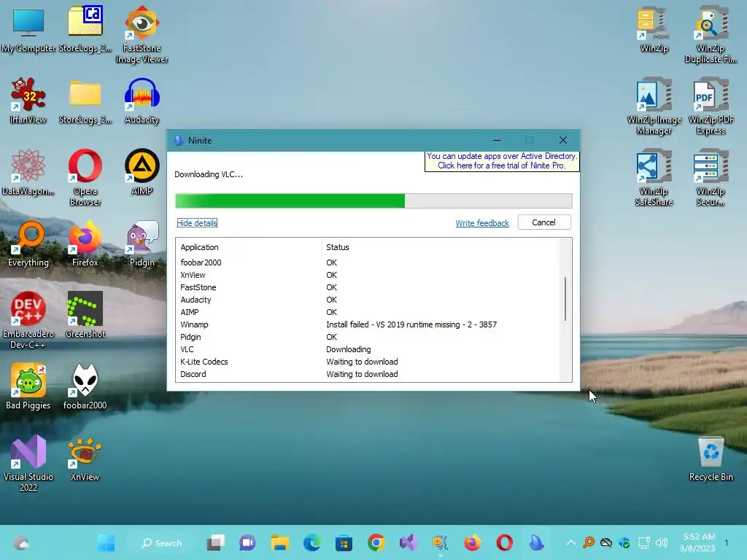This screenshot has width=747, height=560.
Task: Open File Explorer from the taskbar
Action: (279, 542)
